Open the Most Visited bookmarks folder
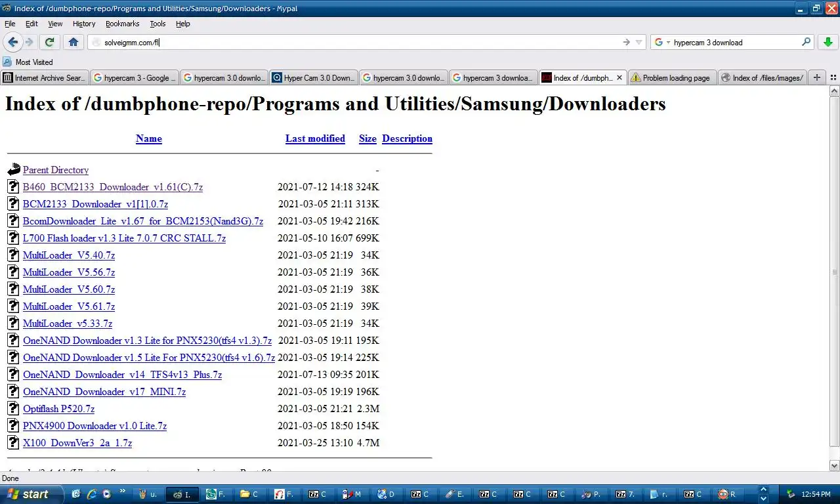Image resolution: width=840 pixels, height=504 pixels. click(28, 62)
